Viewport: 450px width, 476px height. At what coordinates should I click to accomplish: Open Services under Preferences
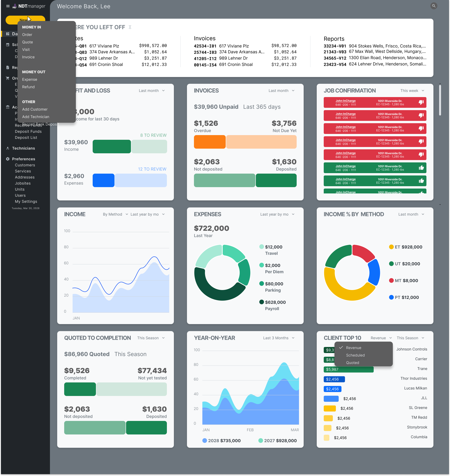point(23,171)
